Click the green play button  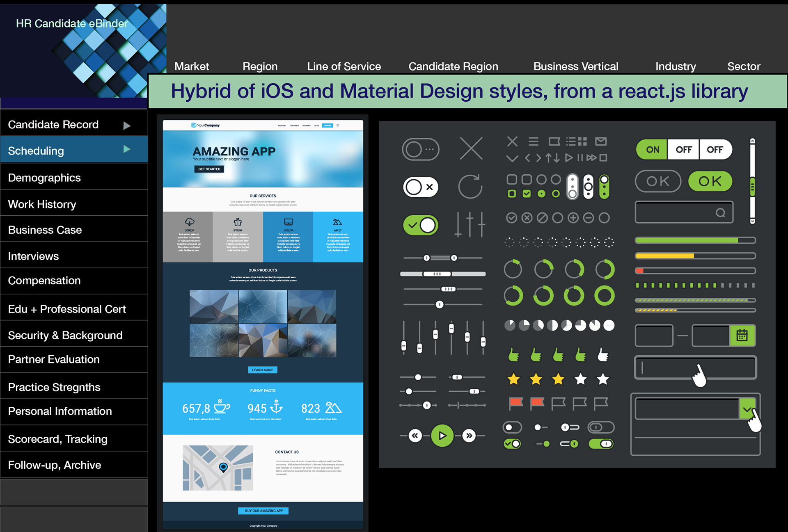click(x=442, y=436)
